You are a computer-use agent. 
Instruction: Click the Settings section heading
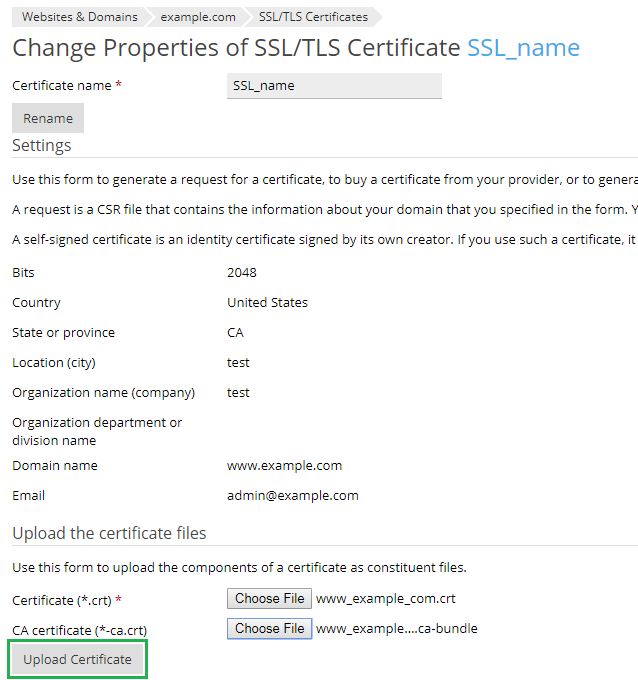coord(41,146)
